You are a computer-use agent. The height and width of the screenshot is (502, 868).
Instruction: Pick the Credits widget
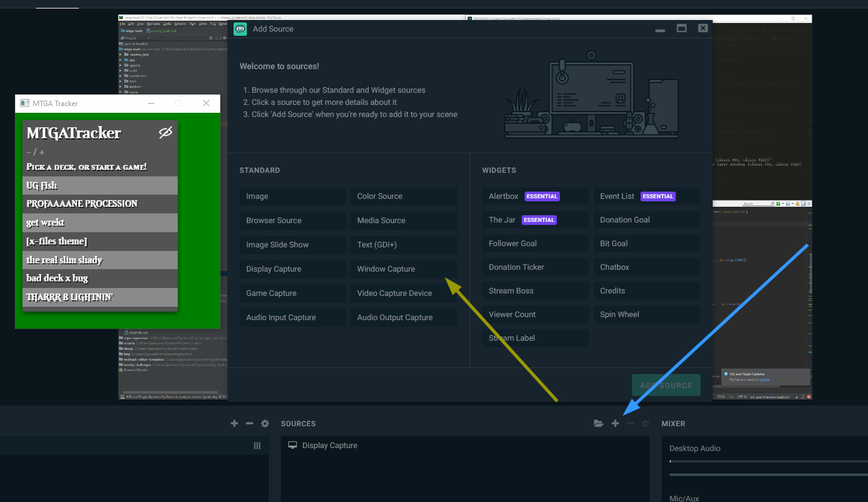pos(647,291)
